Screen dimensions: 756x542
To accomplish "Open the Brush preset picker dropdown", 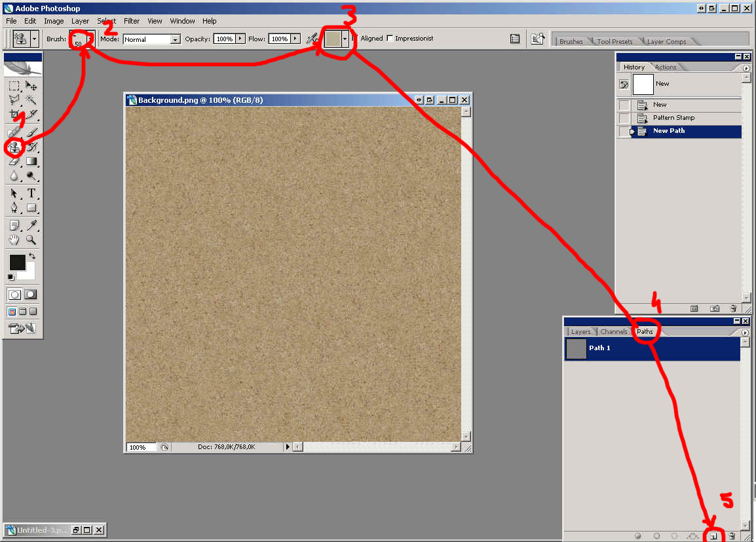I will (x=90, y=39).
